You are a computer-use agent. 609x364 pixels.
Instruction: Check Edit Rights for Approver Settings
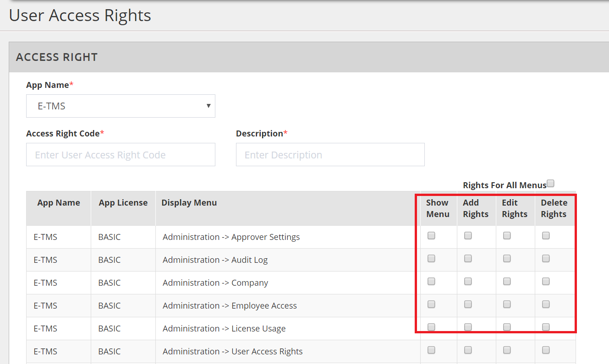click(x=507, y=236)
